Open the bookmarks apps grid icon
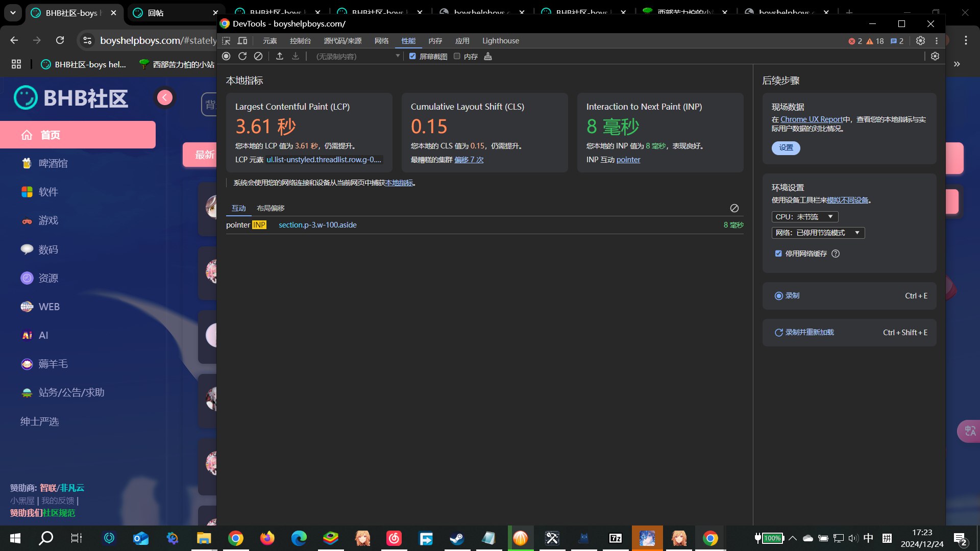The height and width of the screenshot is (551, 980). (16, 64)
